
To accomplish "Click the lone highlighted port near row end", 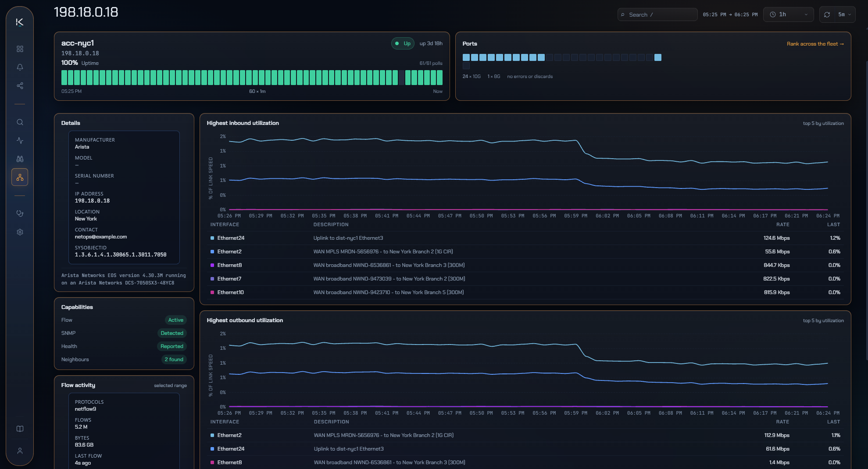I will point(658,57).
